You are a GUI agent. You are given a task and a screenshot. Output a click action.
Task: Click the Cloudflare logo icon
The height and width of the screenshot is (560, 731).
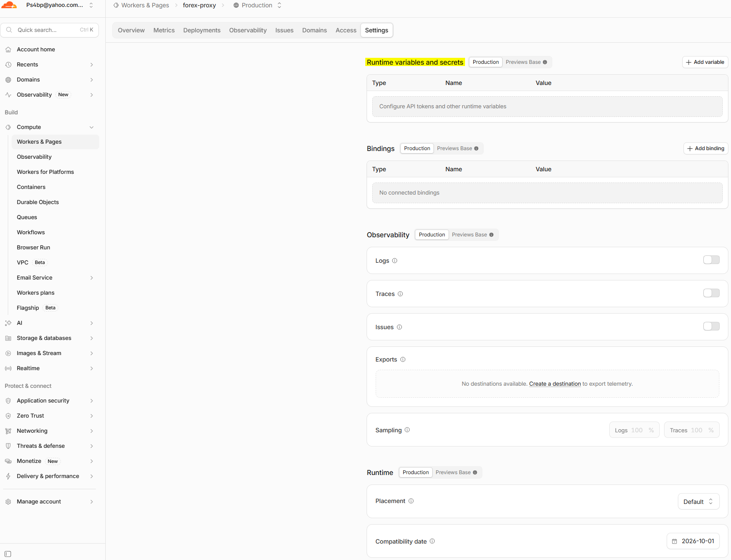9,5
